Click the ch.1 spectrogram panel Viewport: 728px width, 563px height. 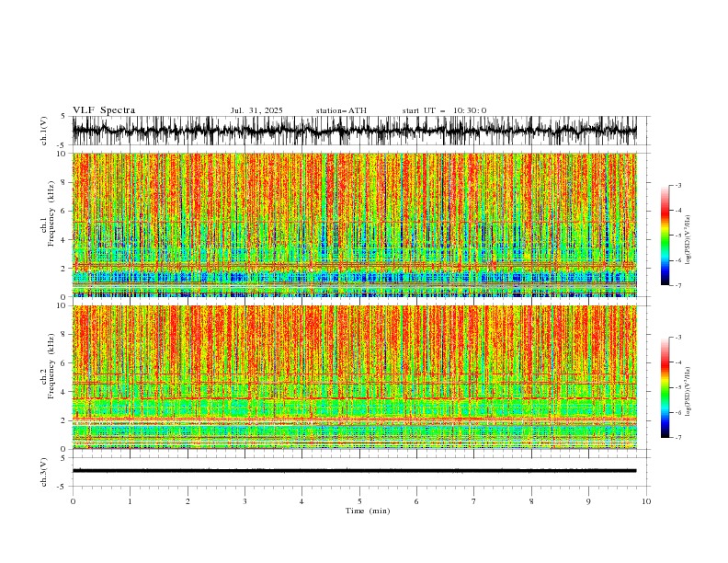[355, 224]
